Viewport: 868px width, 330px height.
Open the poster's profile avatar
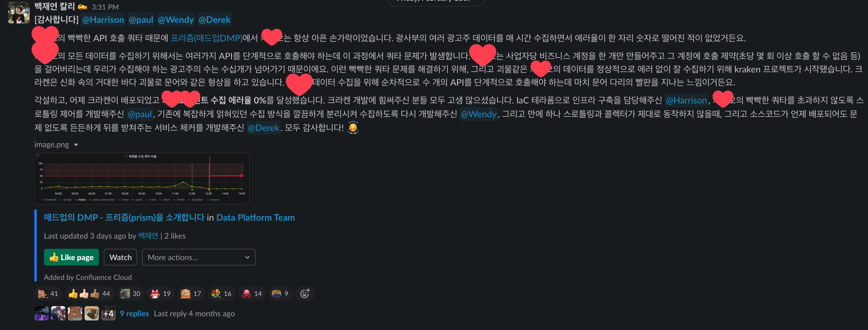tap(19, 12)
